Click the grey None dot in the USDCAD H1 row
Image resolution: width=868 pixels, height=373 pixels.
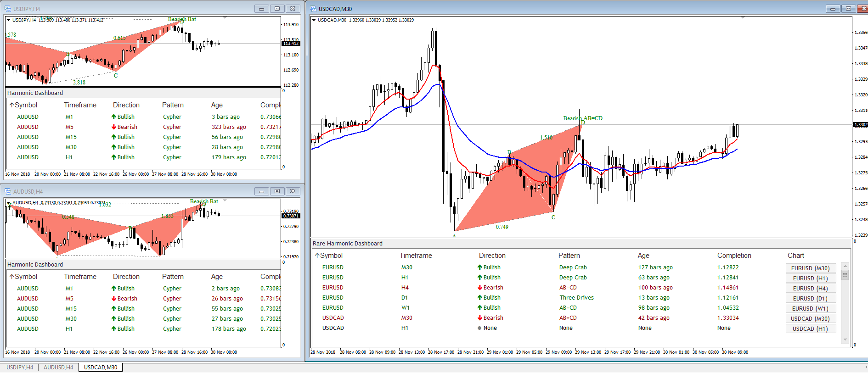[x=479, y=328]
